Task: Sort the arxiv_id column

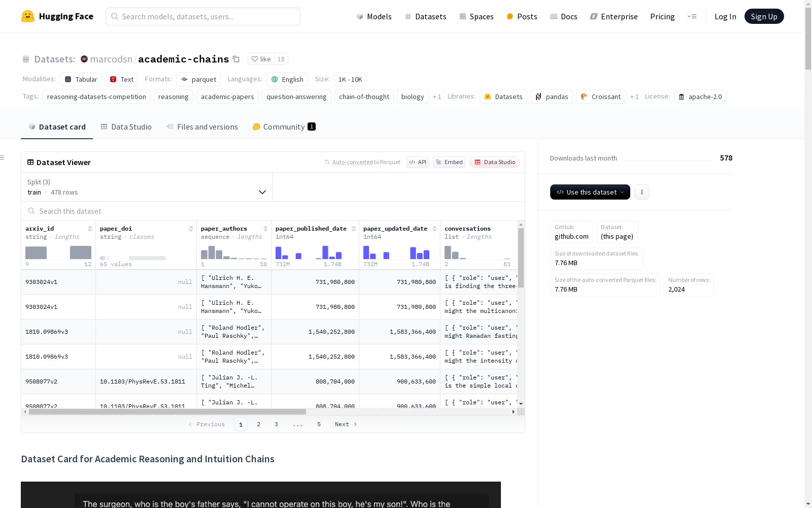Action: [x=90, y=229]
